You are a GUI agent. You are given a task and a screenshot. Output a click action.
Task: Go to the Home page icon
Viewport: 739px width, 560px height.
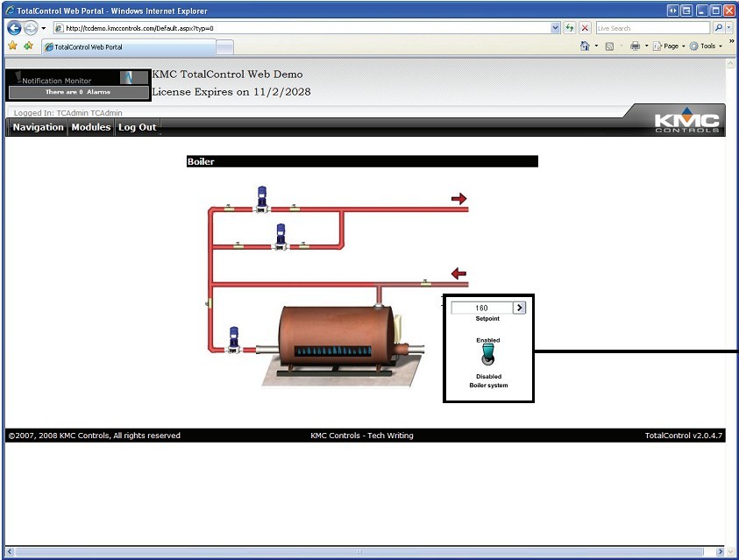point(585,46)
